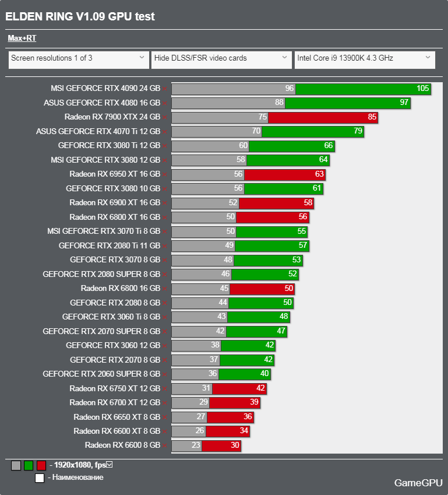Click the gray legend color swatch
Screen dimensions: 448x495
(x=16, y=465)
